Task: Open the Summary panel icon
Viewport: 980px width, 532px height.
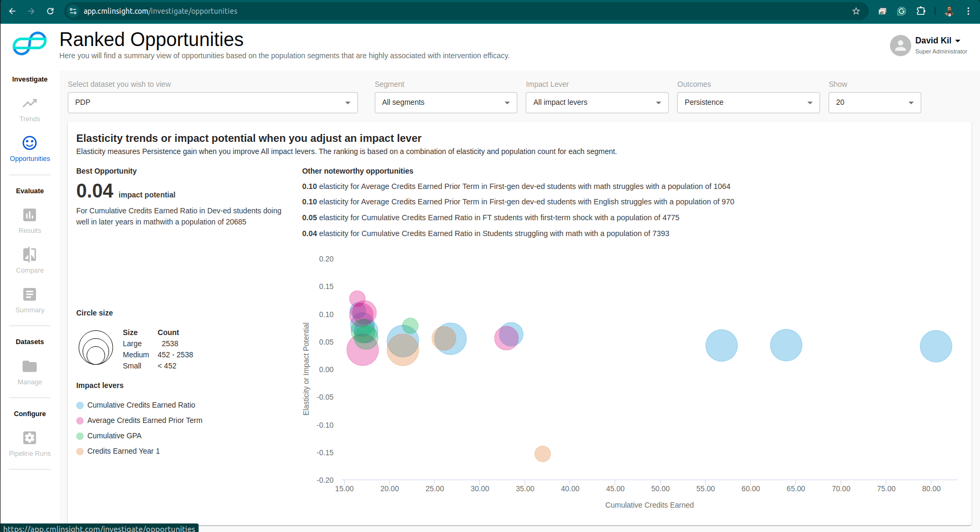Action: (29, 294)
